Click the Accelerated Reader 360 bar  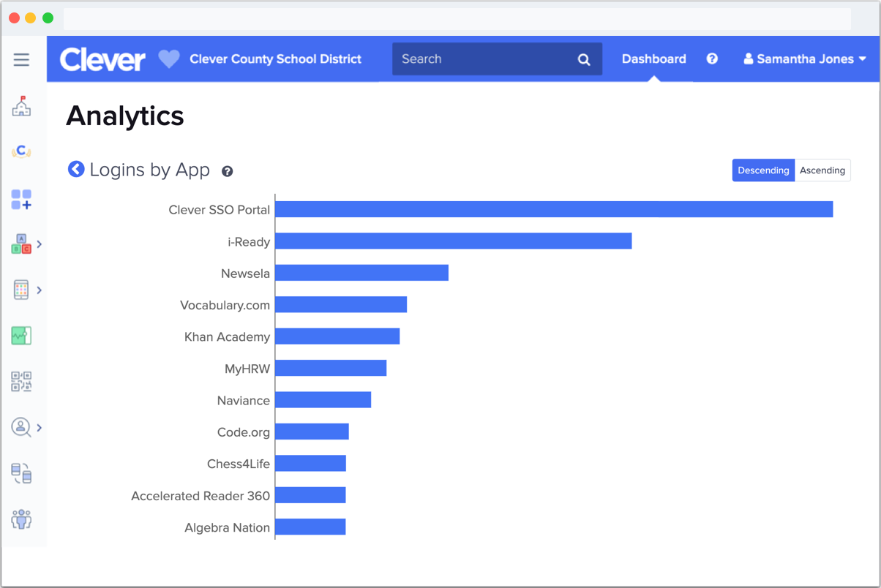[x=310, y=495]
